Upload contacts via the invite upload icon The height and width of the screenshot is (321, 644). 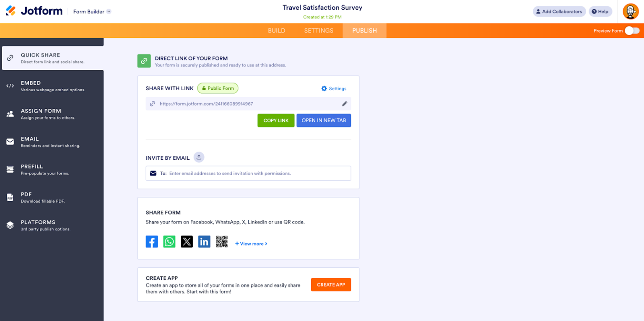point(199,157)
